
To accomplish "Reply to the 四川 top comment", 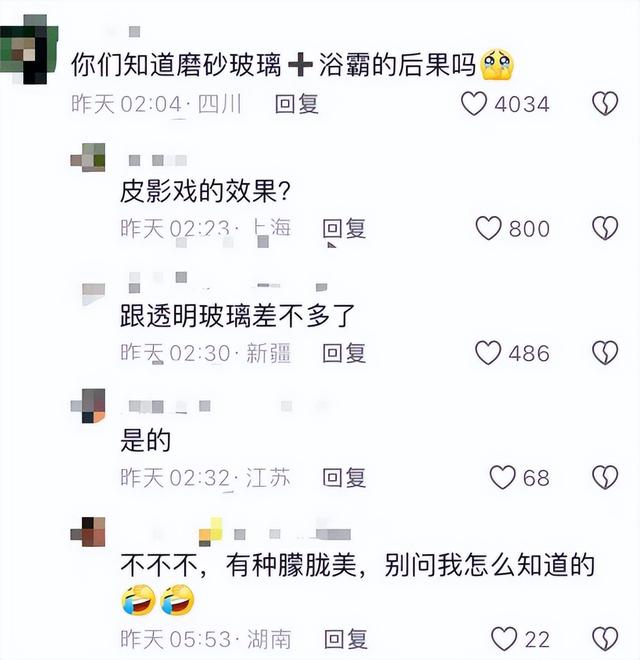I will tap(296, 104).
